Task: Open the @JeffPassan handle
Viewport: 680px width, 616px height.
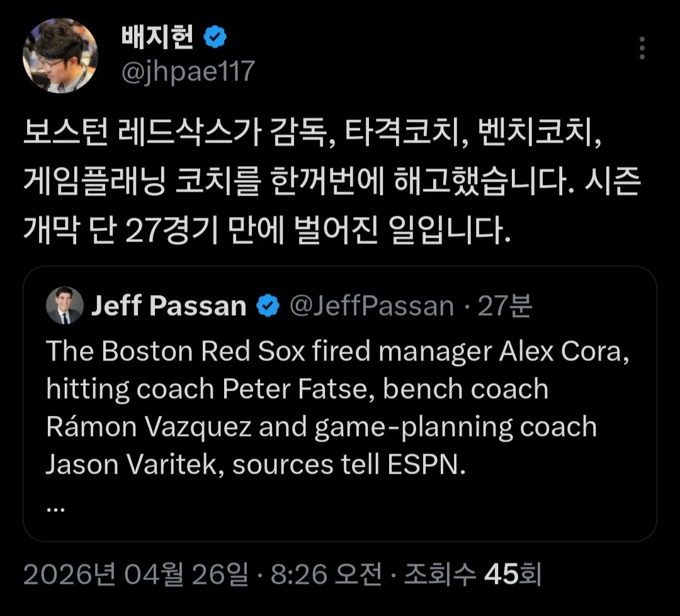Action: pyautogui.click(x=371, y=306)
